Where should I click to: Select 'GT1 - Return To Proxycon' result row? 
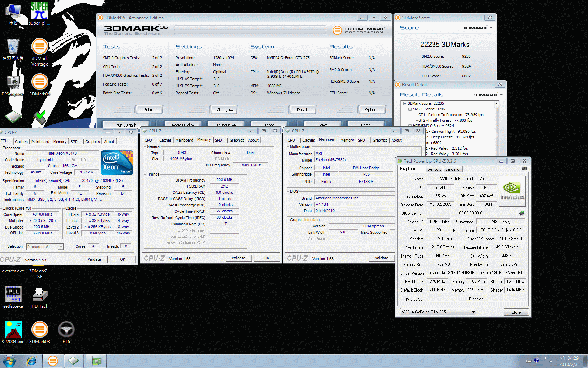click(x=451, y=115)
